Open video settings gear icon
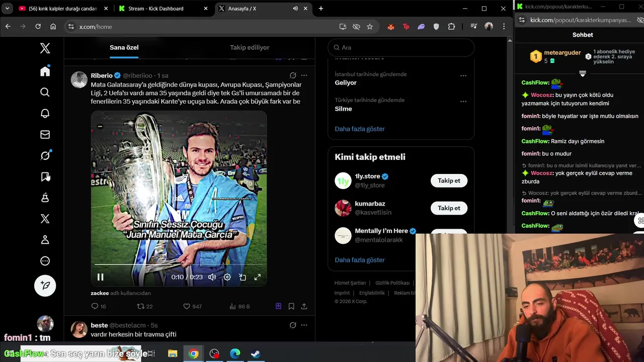 [x=227, y=277]
